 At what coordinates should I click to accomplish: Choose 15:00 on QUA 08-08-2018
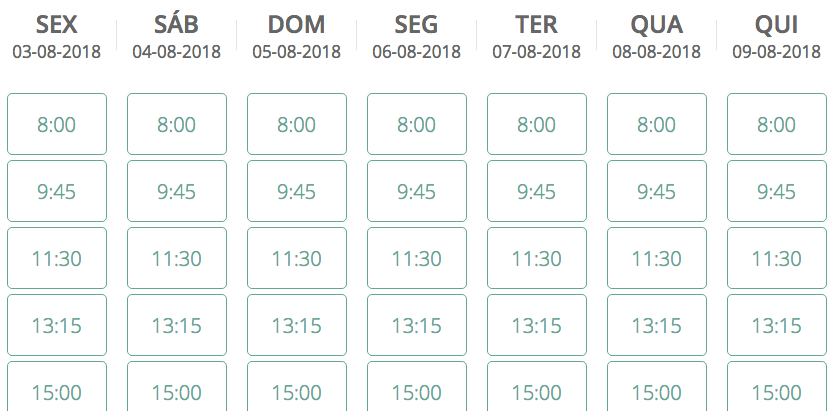pyautogui.click(x=657, y=387)
